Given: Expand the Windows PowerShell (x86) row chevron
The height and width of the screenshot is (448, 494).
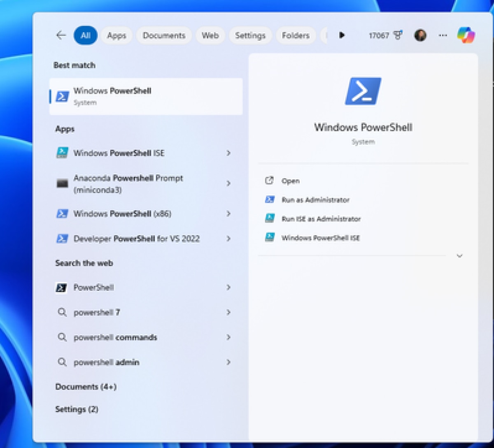Looking at the screenshot, I should (x=228, y=214).
